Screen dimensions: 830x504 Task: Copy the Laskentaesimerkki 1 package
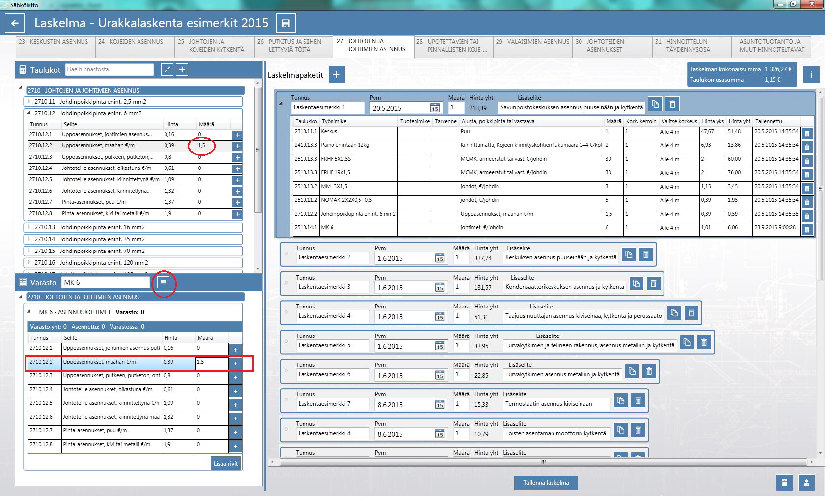click(655, 104)
